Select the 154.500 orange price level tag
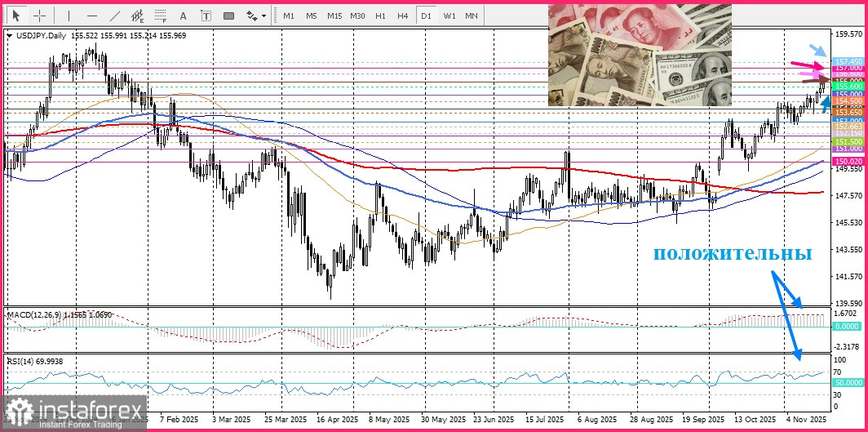 (x=848, y=100)
